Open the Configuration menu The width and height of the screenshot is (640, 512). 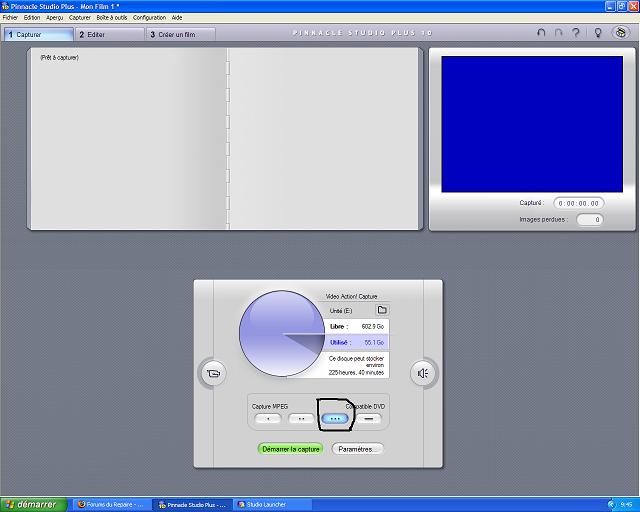point(149,18)
